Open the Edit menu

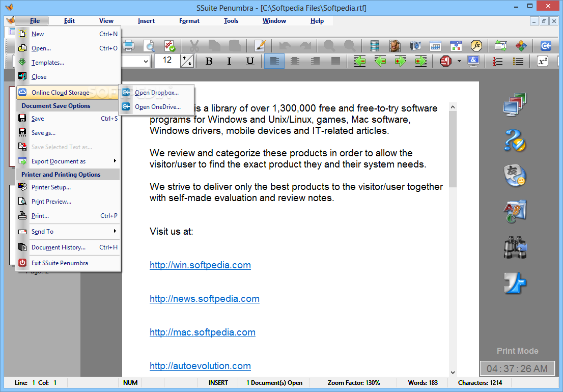click(x=69, y=21)
